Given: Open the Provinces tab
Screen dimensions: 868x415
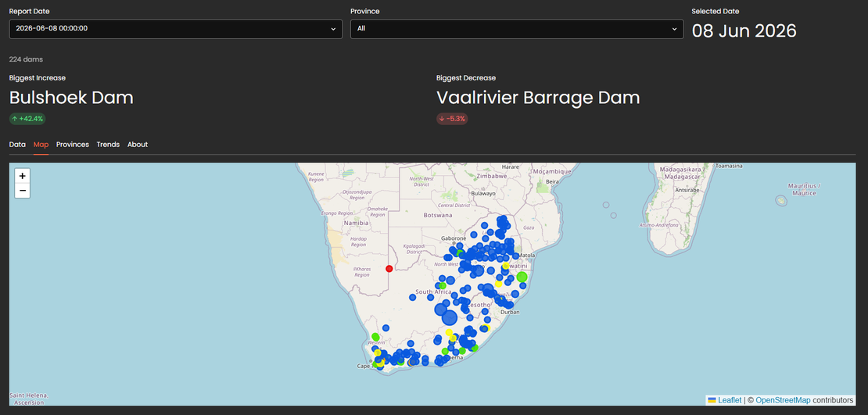Looking at the screenshot, I should coord(73,145).
